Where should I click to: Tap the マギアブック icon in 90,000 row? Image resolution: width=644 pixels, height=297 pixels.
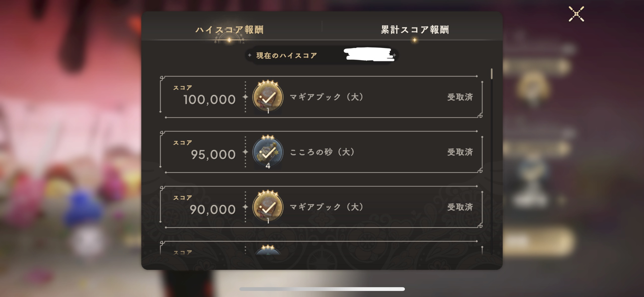tap(268, 207)
